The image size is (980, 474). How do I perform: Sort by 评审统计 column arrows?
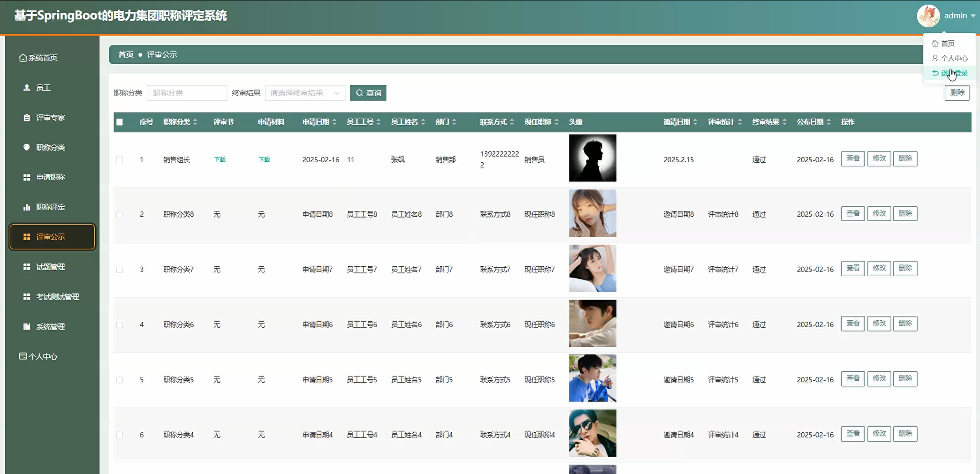740,122
